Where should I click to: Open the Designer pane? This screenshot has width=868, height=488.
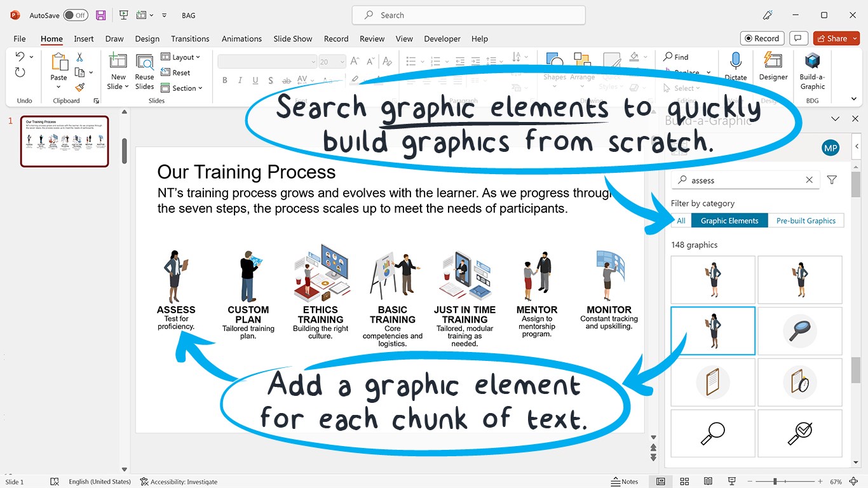click(x=773, y=66)
